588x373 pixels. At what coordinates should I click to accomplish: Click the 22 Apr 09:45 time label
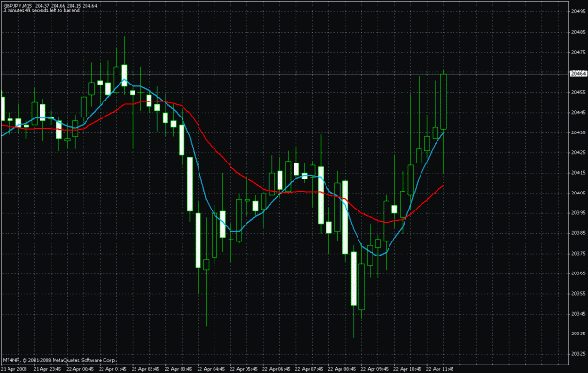(374, 369)
